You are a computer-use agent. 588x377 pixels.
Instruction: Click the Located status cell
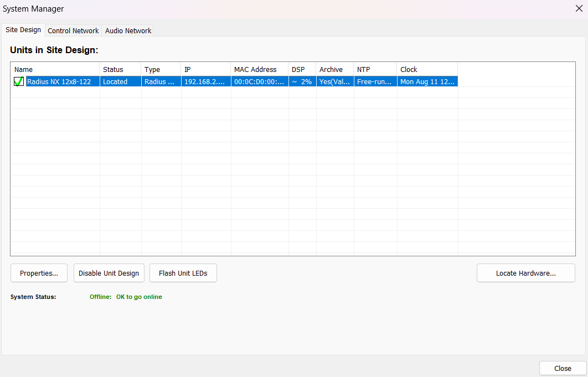[x=120, y=81]
